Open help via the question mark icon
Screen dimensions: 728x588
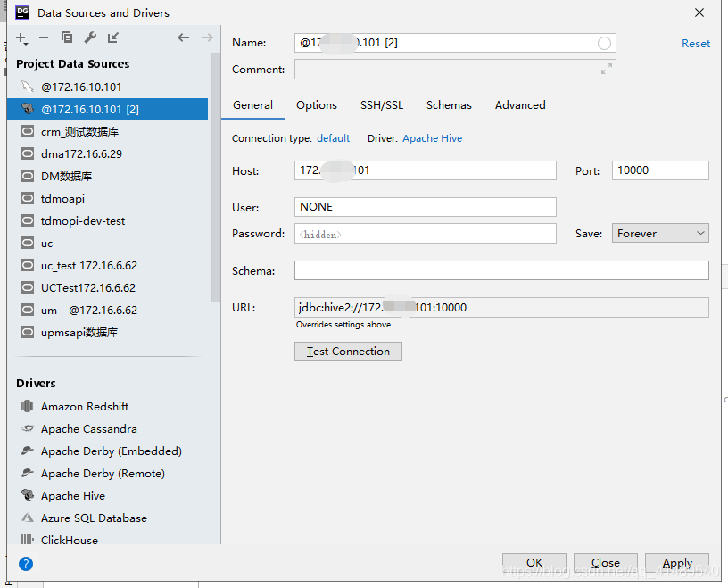pos(26,564)
